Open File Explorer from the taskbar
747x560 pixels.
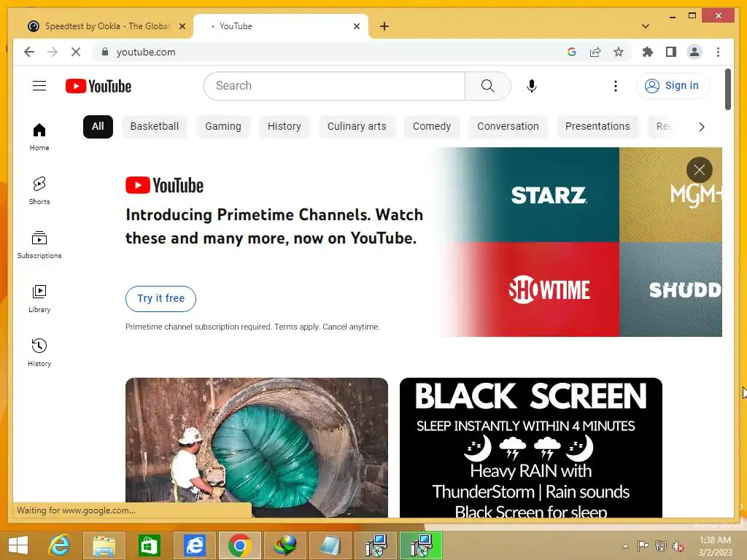pos(104,545)
